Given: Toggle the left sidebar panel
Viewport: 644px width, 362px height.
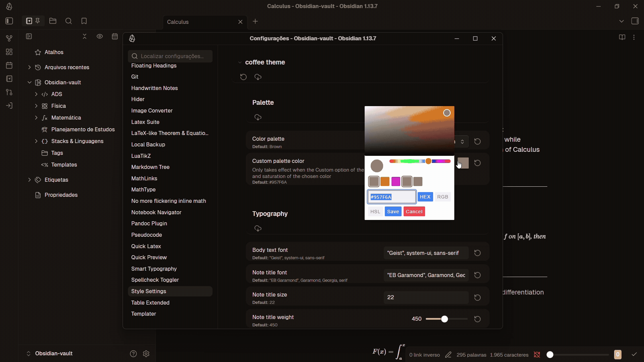Looking at the screenshot, I should pos(9,21).
